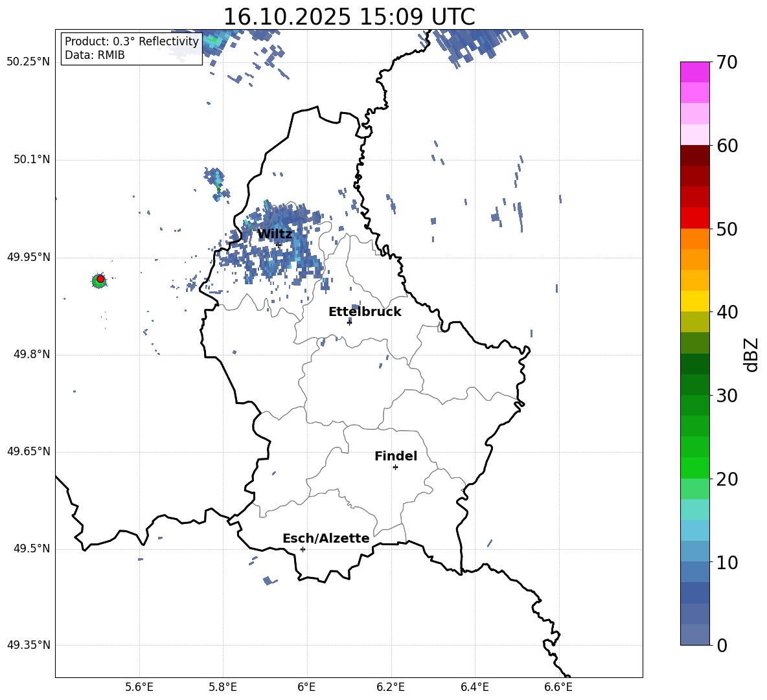Click the 6.2°E longitude label
This screenshot has width=767, height=700.
(391, 687)
